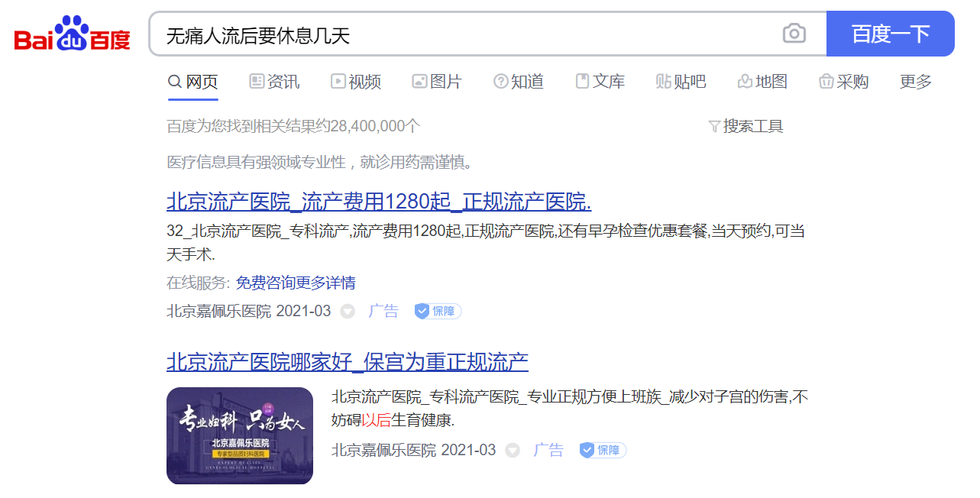
Task: Switch to 图片 image results
Action: tap(437, 82)
